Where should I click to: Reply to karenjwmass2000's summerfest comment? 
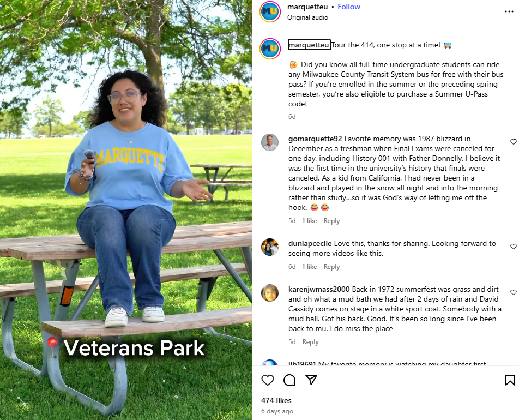click(311, 342)
